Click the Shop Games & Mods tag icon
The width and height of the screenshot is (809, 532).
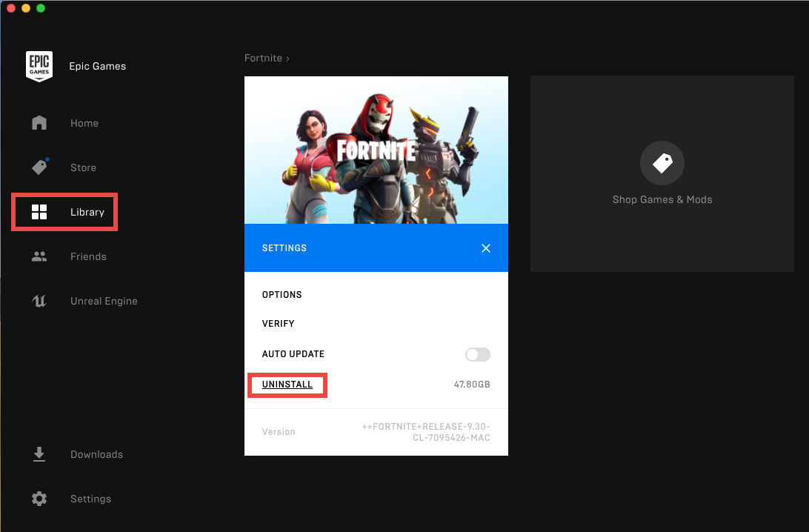662,163
